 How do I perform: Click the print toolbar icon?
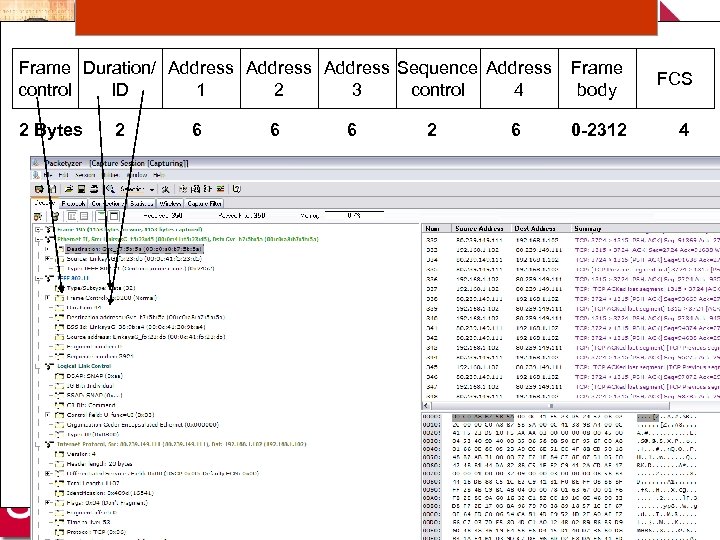[94, 189]
